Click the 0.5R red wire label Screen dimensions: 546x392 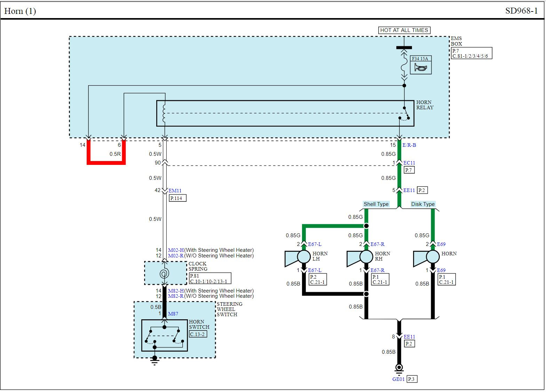(115, 154)
